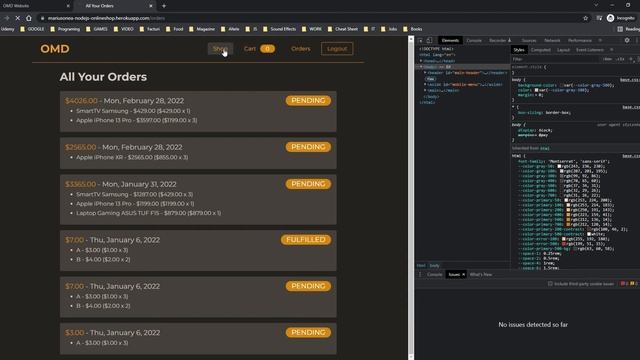Bookmark this page with star icon
Image resolution: width=640 pixels, height=360 pixels.
point(585,18)
